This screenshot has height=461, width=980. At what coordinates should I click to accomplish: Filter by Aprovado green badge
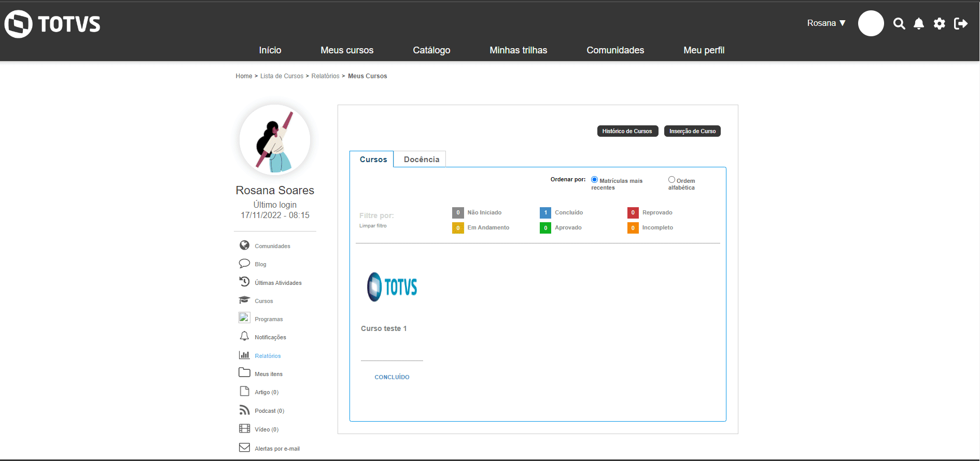[x=545, y=228]
